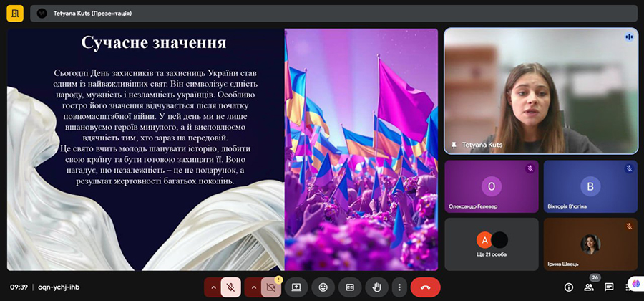Viewport: 644px width, 301px height.
Task: Open meeting details info icon
Action: (569, 287)
